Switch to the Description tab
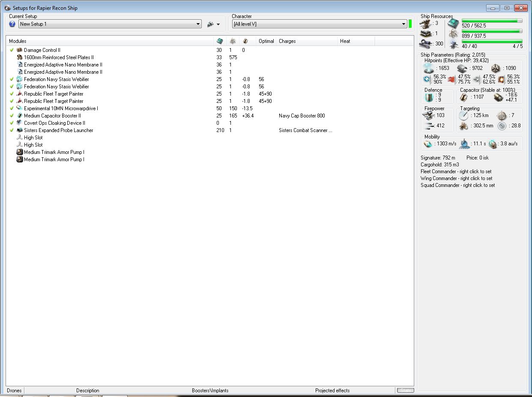This screenshot has width=532, height=397. point(88,391)
